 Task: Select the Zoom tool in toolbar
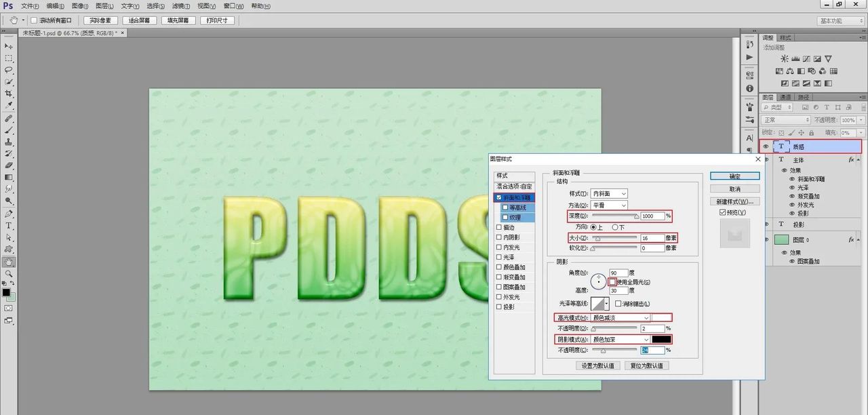(9, 273)
